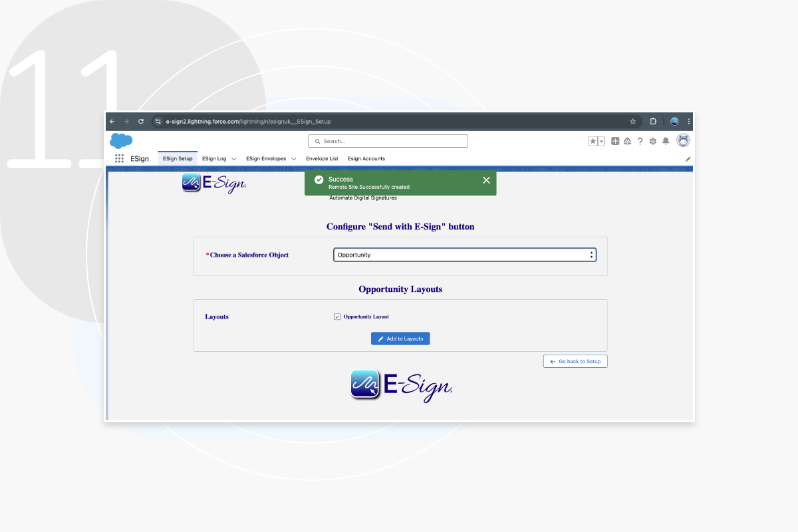View site information icon in address bar

158,122
